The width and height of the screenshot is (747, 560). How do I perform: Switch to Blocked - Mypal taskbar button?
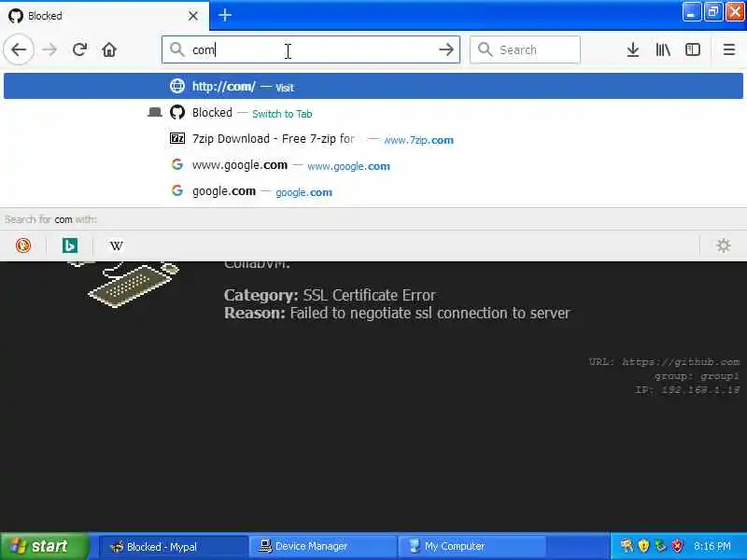[x=174, y=546]
